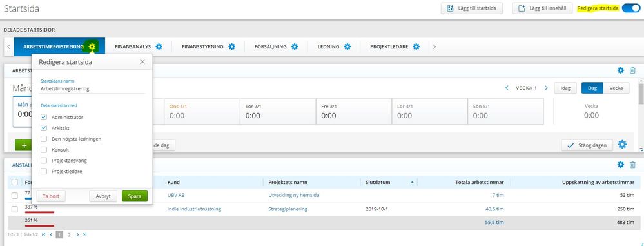Image resolution: width=644 pixels, height=246 pixels.
Task: Open the Utveckling ny hemsida project link
Action: click(x=294, y=195)
